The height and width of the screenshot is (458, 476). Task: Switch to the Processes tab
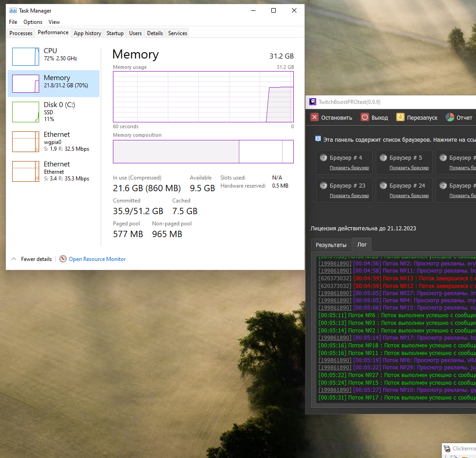click(21, 33)
